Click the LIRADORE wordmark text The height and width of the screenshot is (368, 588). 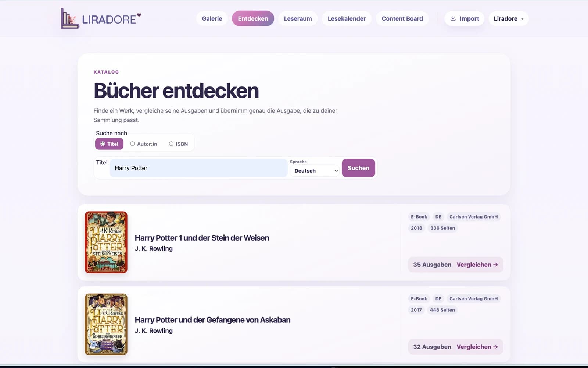click(x=109, y=20)
